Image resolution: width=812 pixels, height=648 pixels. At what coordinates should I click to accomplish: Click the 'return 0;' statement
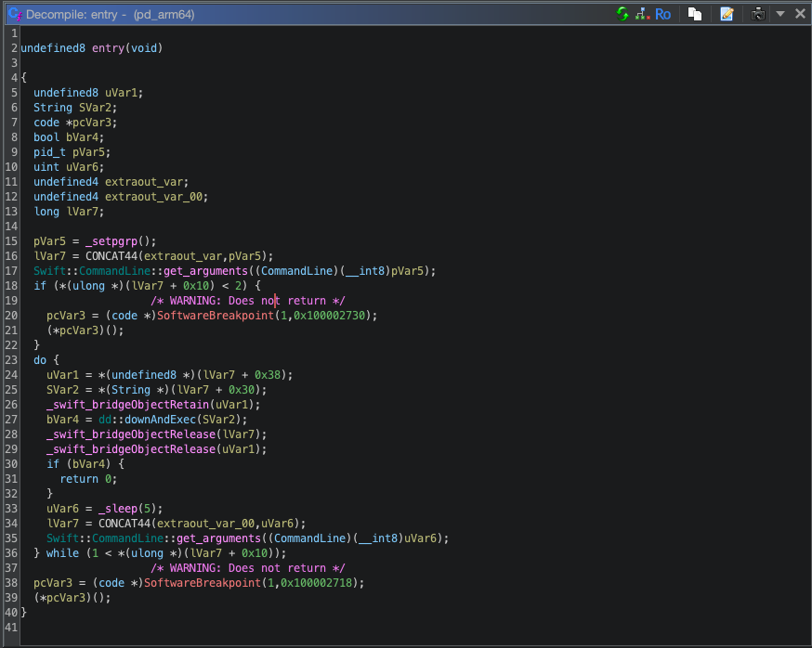(x=88, y=479)
